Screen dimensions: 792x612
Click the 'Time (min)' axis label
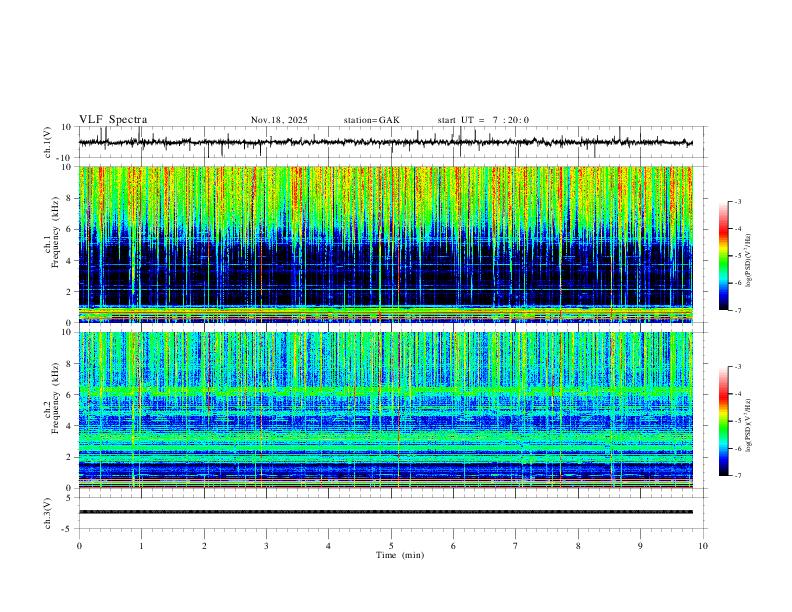[400, 555]
